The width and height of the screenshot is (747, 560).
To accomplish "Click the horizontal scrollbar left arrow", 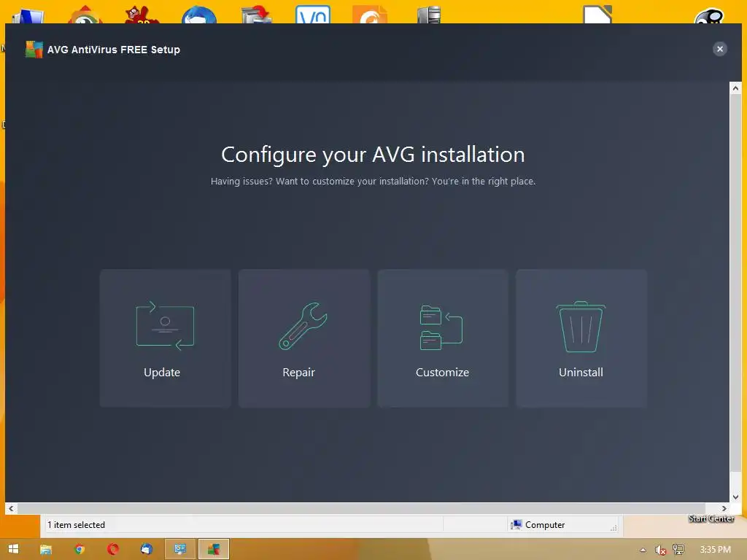I will pos(11,508).
